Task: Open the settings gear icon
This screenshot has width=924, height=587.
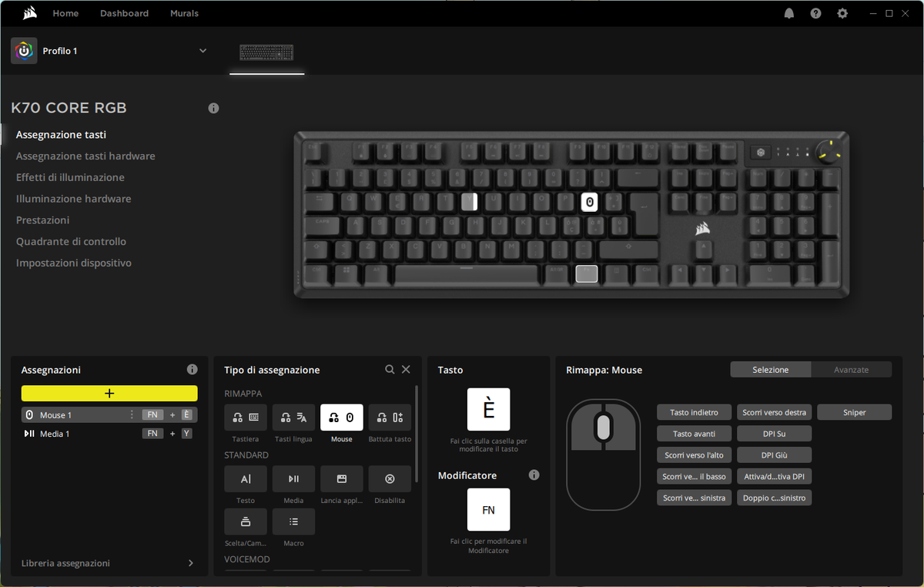Action: [x=842, y=13]
